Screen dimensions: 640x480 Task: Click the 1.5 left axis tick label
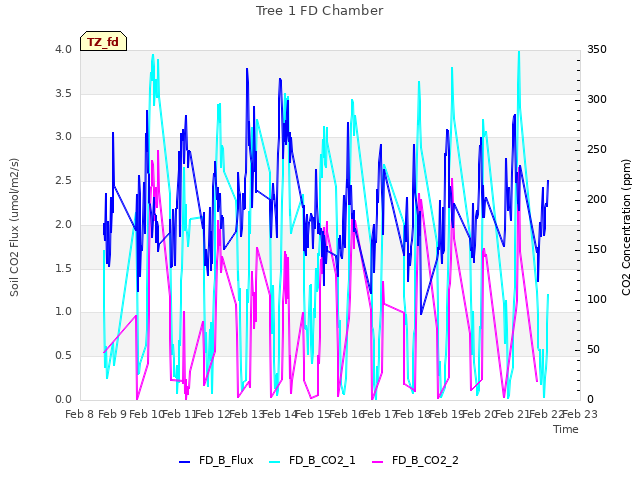[64, 268]
